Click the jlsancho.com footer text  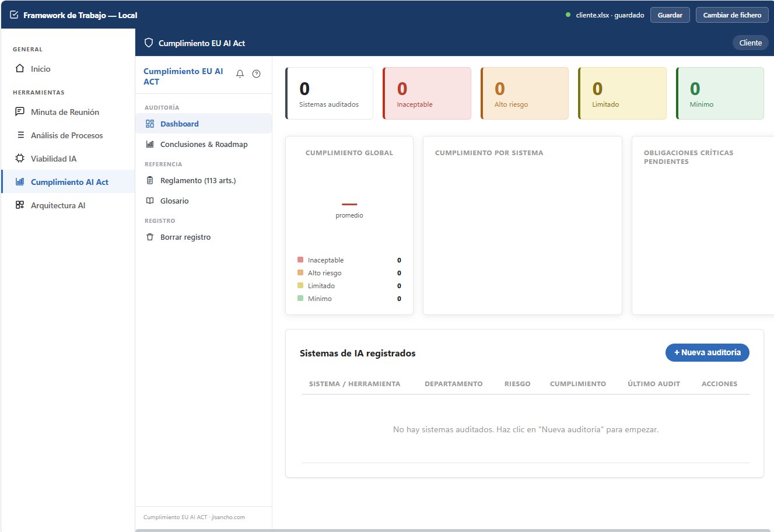click(228, 517)
